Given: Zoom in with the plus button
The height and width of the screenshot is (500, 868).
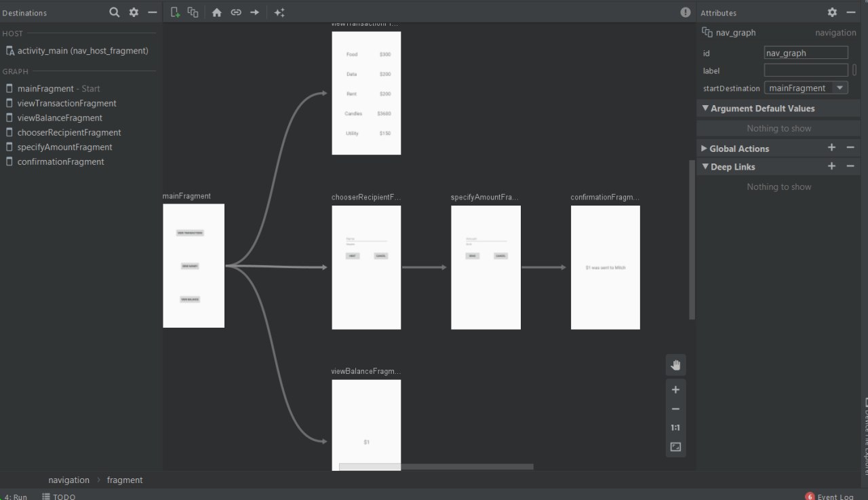Looking at the screenshot, I should pos(675,389).
